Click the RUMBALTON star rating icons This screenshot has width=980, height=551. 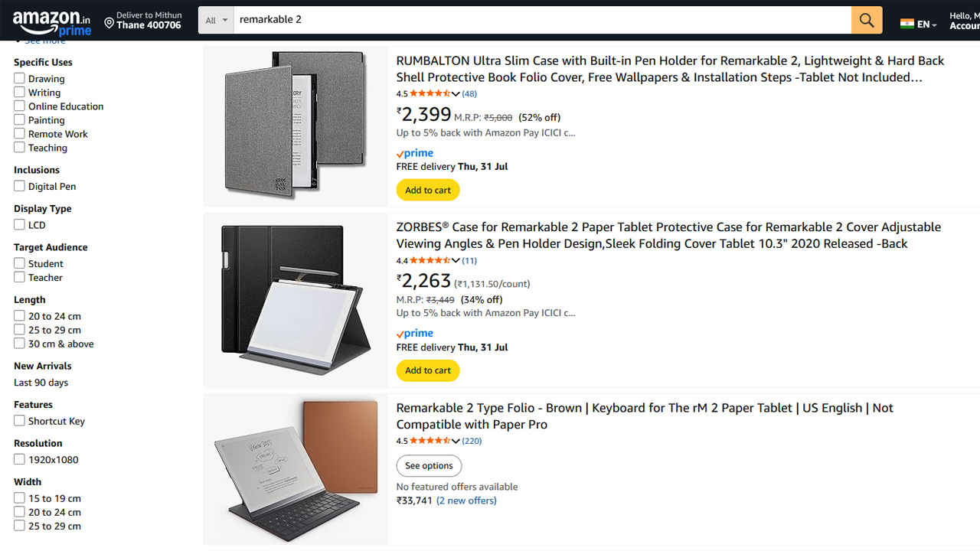[430, 94]
